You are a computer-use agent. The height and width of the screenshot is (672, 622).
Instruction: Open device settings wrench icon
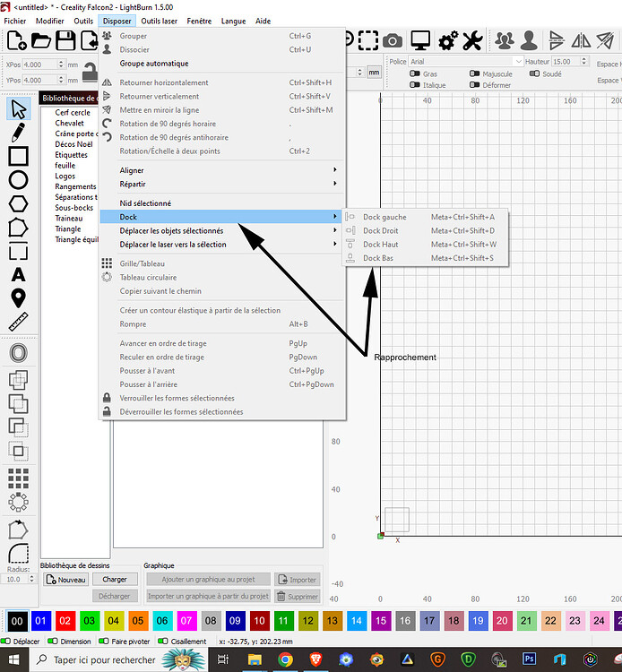pyautogui.click(x=473, y=41)
